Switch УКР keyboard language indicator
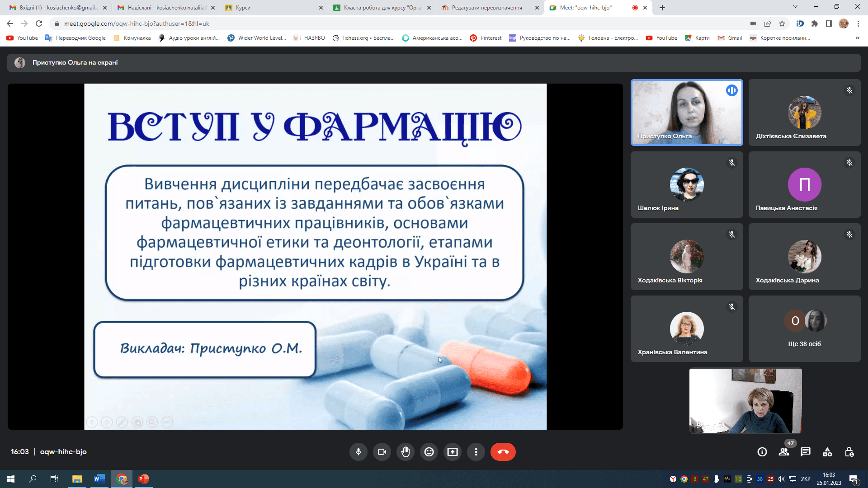 tap(806, 479)
